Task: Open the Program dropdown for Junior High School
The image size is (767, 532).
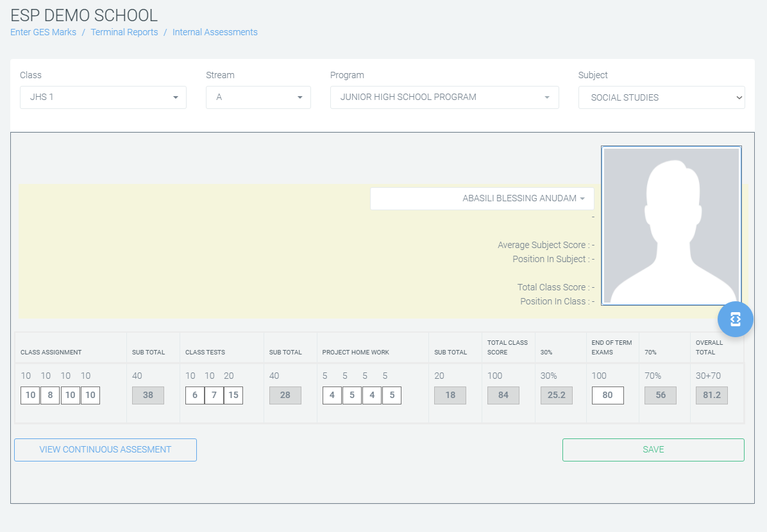Action: [x=444, y=97]
